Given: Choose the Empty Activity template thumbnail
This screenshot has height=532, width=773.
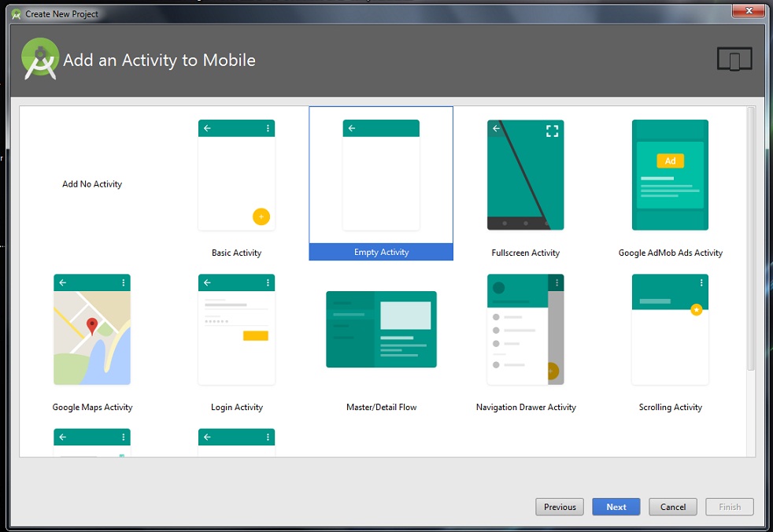Looking at the screenshot, I should click(381, 175).
